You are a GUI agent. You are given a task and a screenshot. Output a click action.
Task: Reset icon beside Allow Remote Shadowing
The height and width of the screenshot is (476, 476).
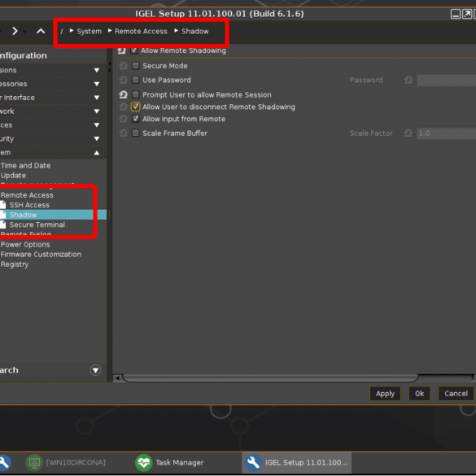122,50
